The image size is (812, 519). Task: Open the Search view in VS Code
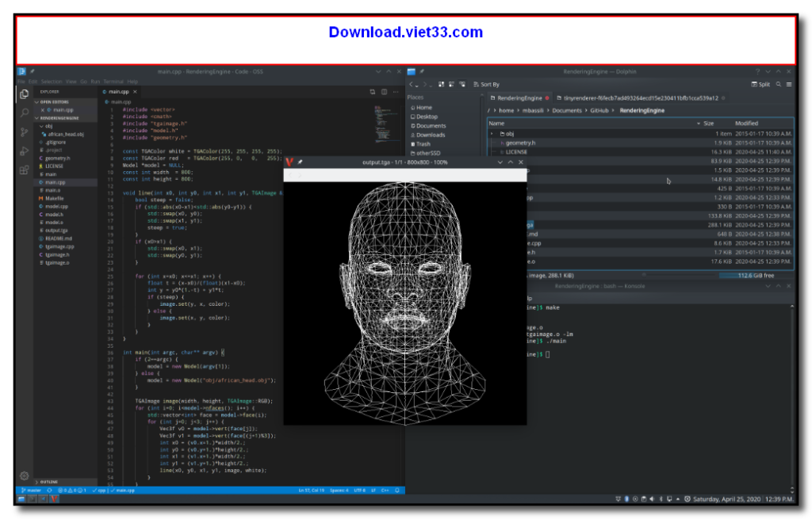point(22,113)
